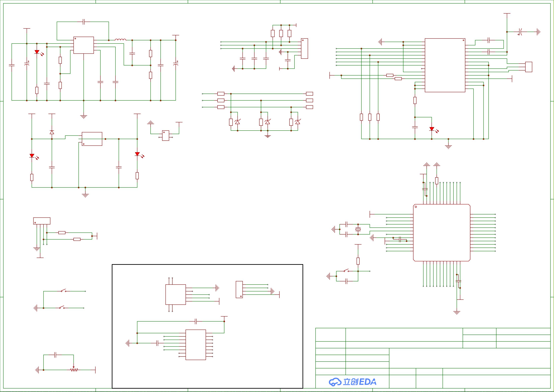Select the capacitor on top of the buck converter loop
Screen dimensions: 554x392
point(84,22)
